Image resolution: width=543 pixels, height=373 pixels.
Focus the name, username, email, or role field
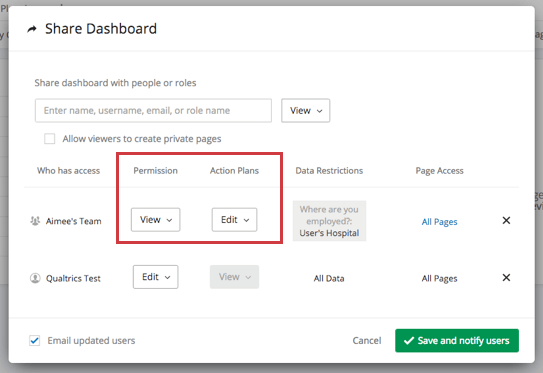153,110
